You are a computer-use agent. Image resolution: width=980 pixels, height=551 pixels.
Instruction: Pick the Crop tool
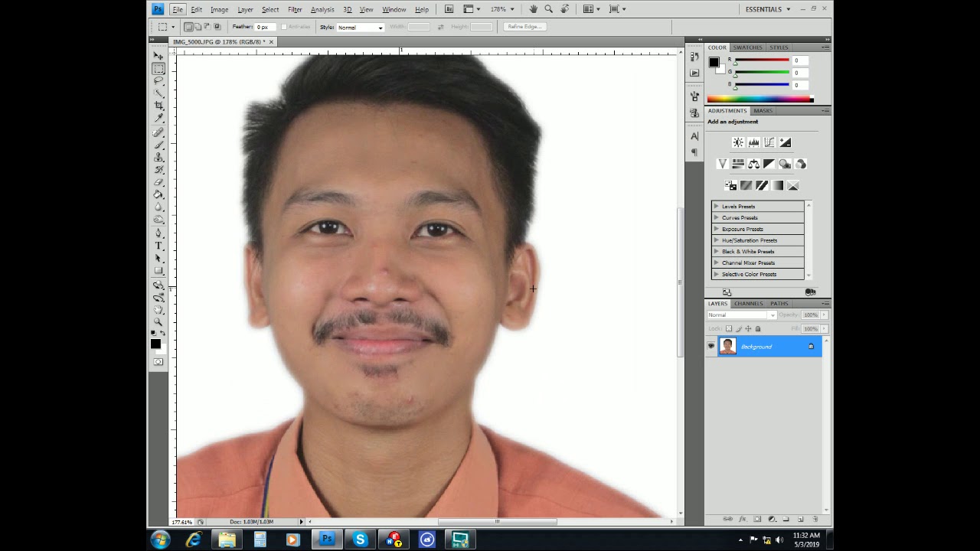(158, 106)
